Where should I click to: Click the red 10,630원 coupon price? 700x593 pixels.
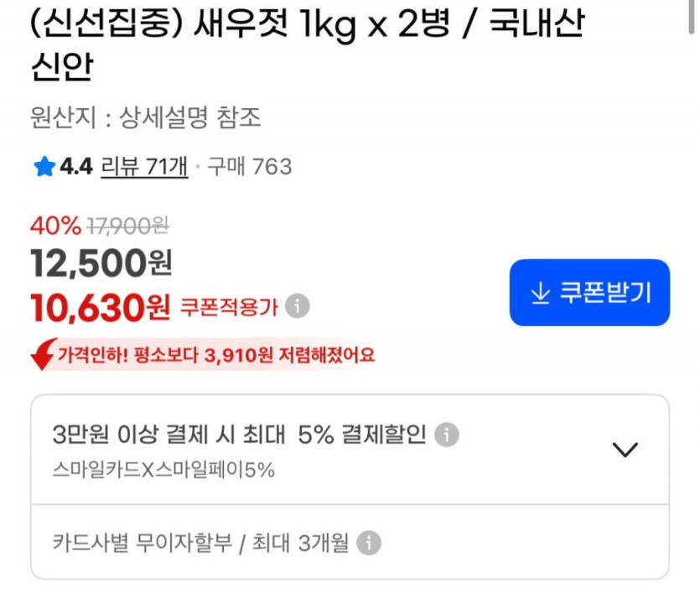click(x=101, y=308)
